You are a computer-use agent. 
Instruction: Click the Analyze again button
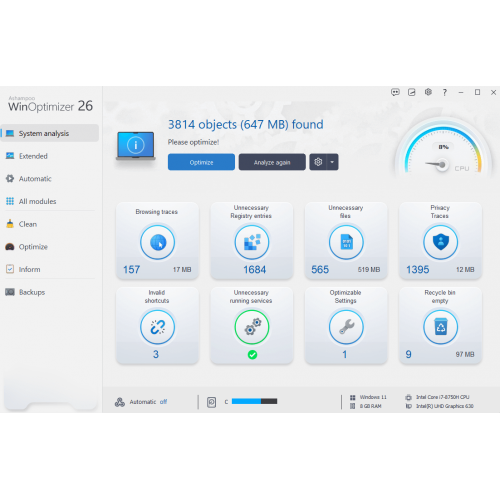[x=272, y=162]
